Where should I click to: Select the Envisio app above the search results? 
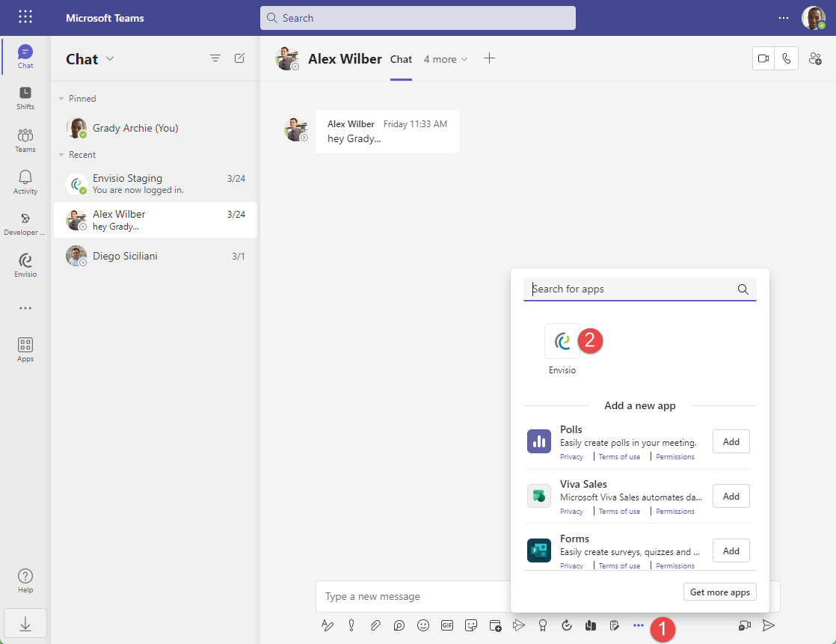[x=562, y=341]
